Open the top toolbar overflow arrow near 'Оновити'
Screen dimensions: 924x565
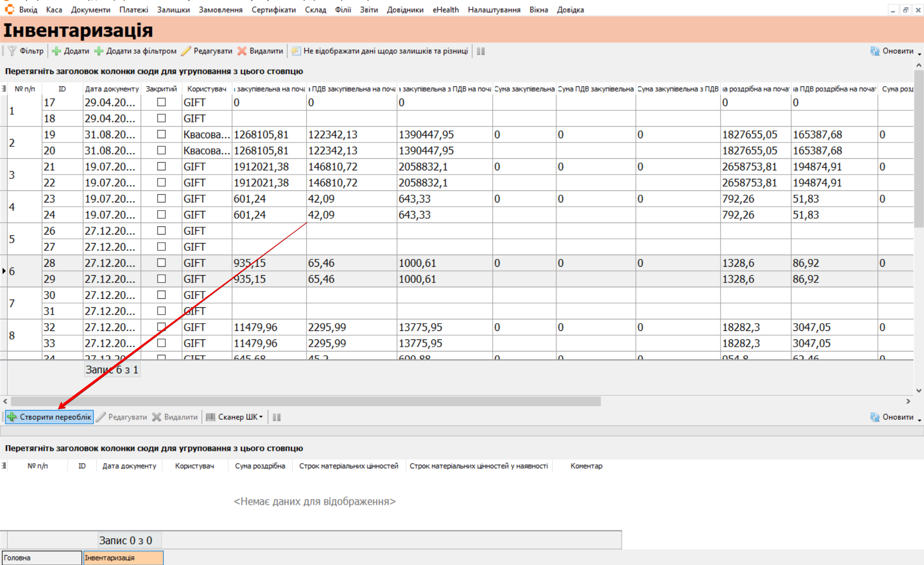[x=919, y=54]
